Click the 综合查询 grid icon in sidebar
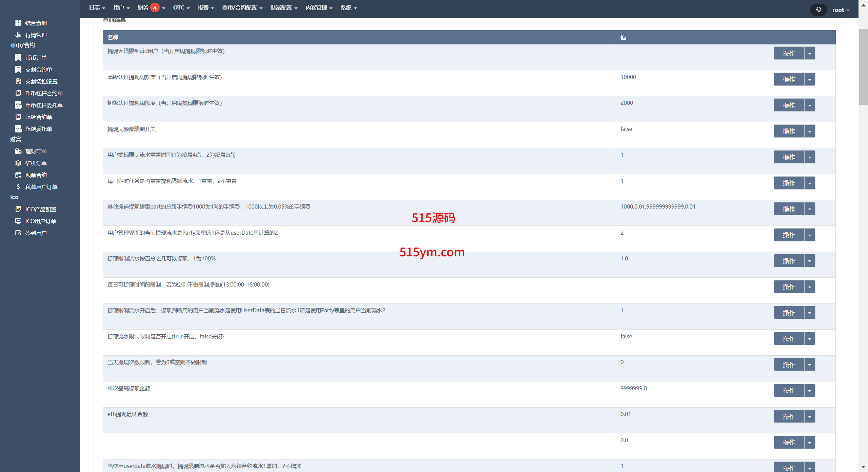868x472 pixels. click(18, 23)
